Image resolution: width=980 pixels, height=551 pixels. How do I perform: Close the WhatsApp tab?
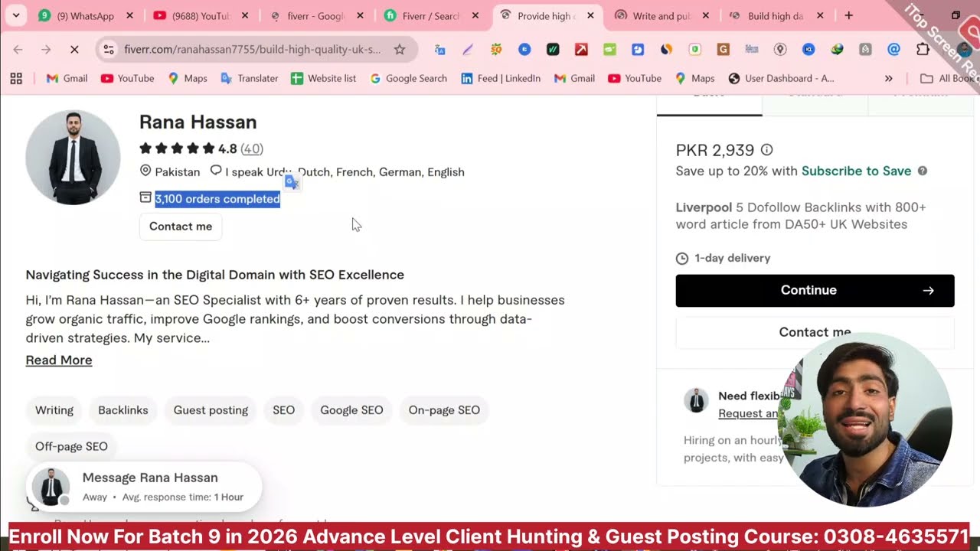click(129, 16)
